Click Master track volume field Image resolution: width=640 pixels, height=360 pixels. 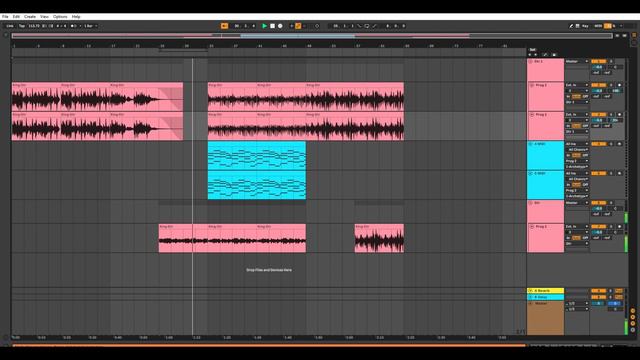[598, 303]
